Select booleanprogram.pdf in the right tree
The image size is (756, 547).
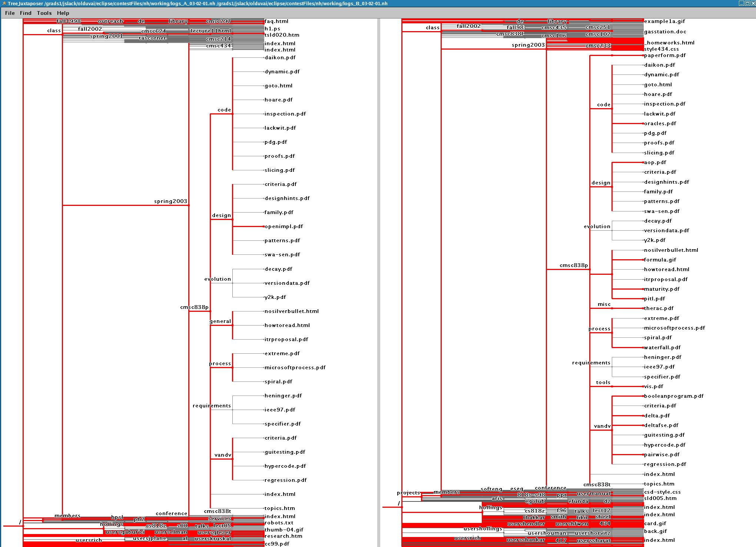point(673,396)
